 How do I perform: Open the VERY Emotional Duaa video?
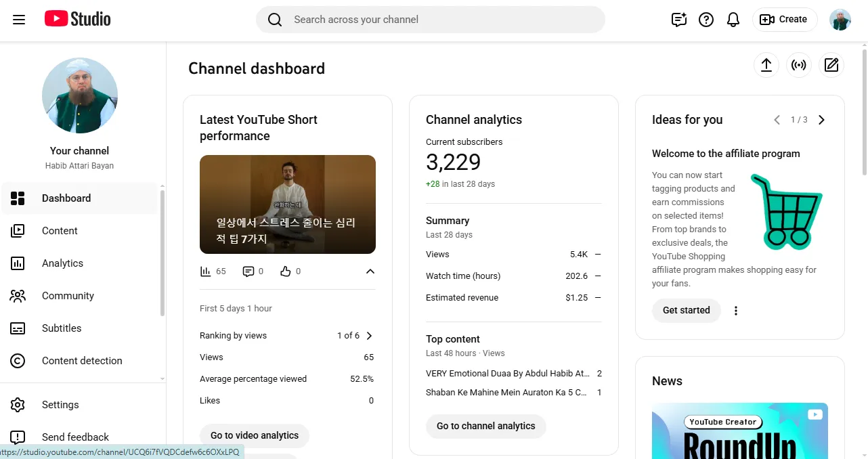pyautogui.click(x=508, y=374)
